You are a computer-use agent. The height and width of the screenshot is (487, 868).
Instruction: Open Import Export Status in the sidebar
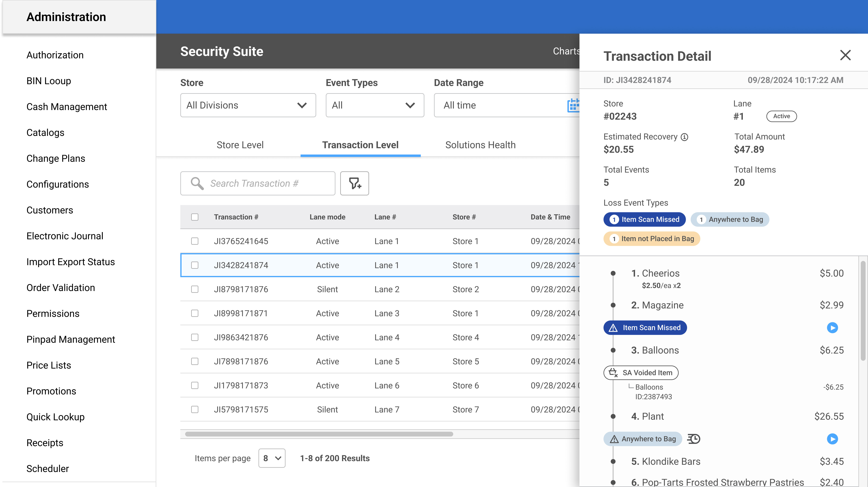[x=70, y=262]
